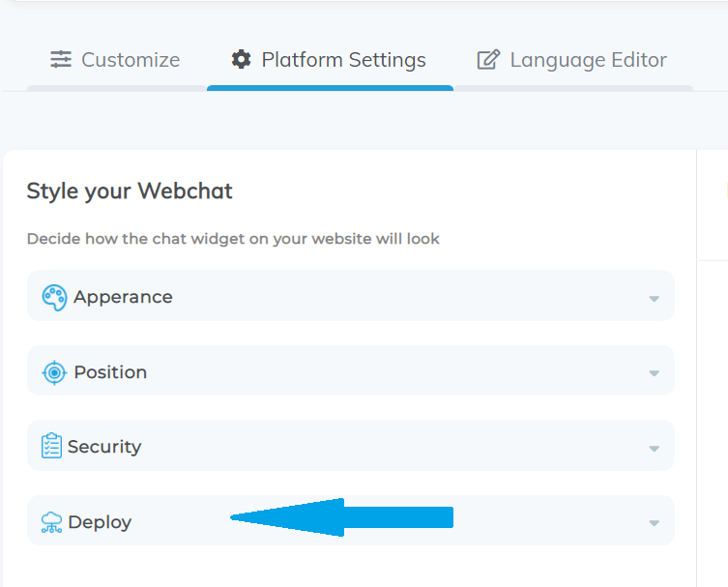Click the Style your Webchat heading
The image size is (728, 587).
[130, 191]
